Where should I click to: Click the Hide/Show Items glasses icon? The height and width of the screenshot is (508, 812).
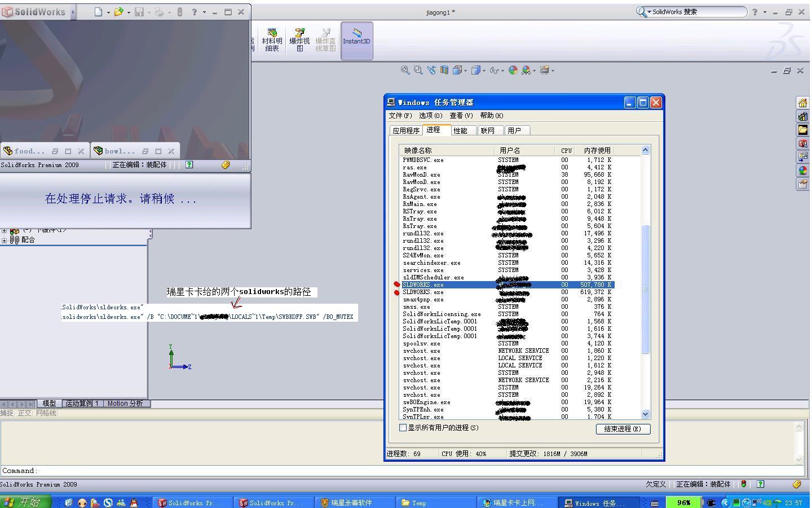click(x=494, y=70)
